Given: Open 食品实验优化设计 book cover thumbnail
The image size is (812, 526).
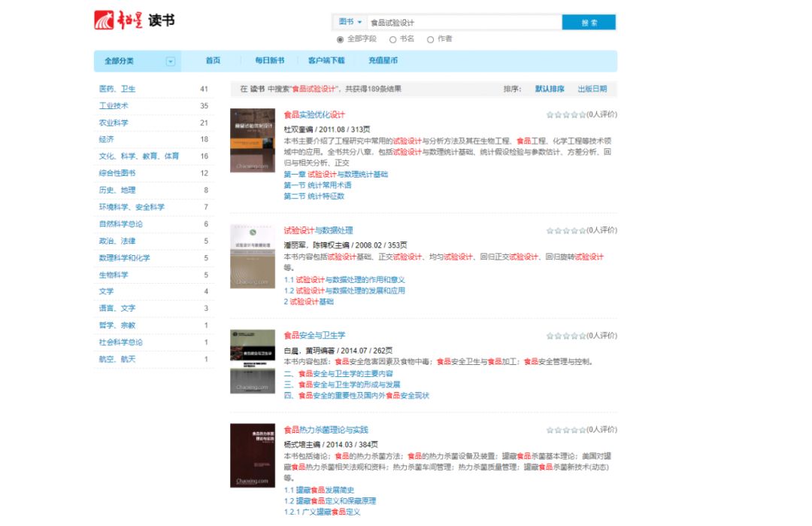Looking at the screenshot, I should (x=253, y=141).
